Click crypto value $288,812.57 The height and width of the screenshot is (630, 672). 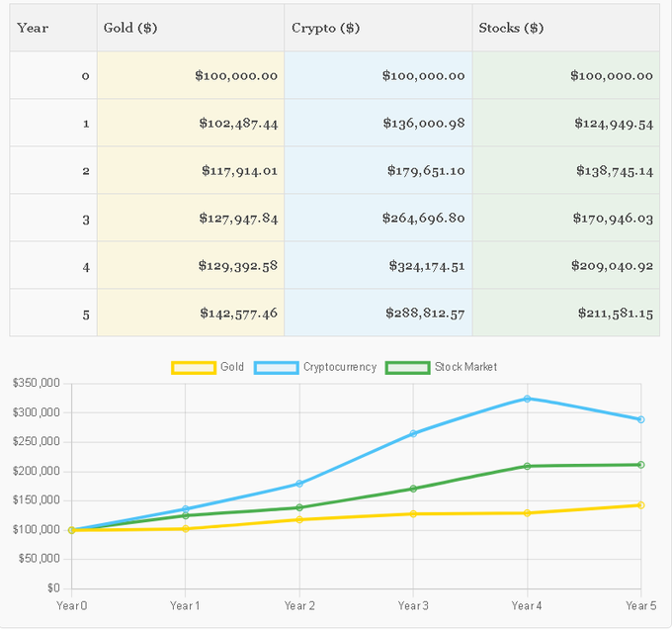tap(425, 314)
